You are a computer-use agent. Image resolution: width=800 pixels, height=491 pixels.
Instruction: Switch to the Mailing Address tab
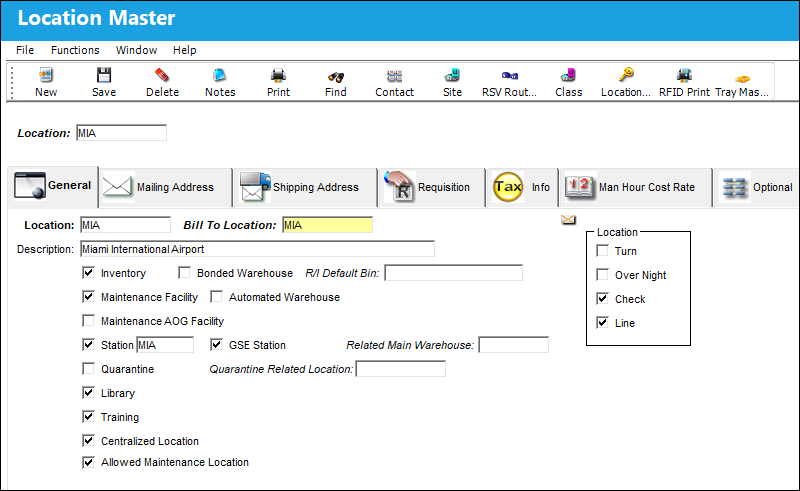[x=165, y=187]
